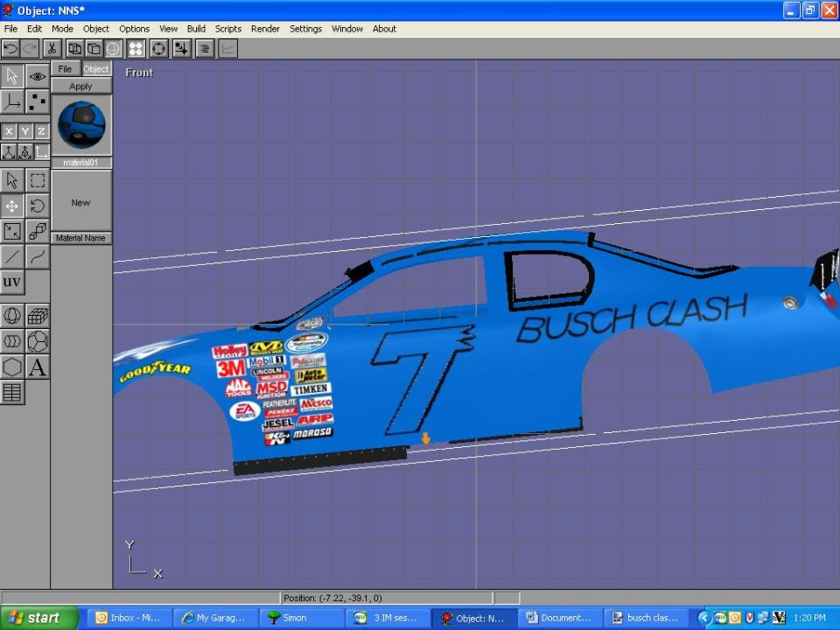This screenshot has width=840, height=630.
Task: Click the Apply material button
Action: coord(80,87)
